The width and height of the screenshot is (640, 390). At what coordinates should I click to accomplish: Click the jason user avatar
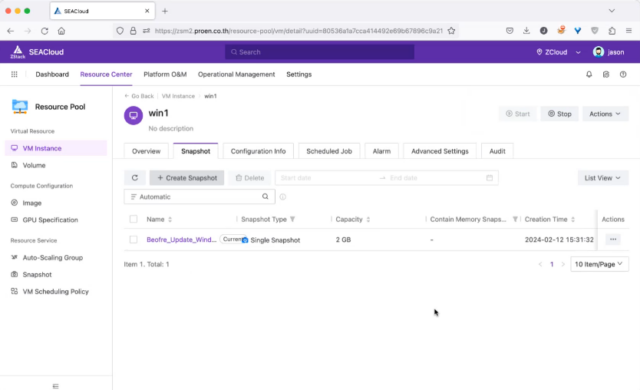click(x=598, y=52)
